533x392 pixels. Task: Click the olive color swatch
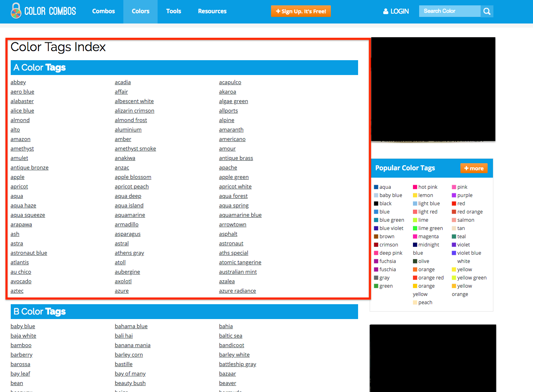(x=415, y=261)
